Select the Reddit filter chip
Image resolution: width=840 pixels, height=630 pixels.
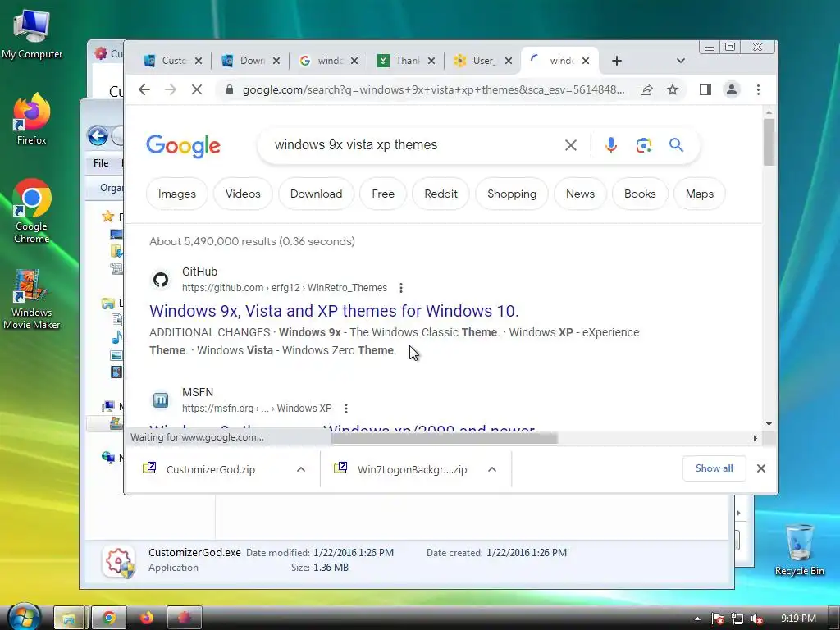tap(441, 194)
